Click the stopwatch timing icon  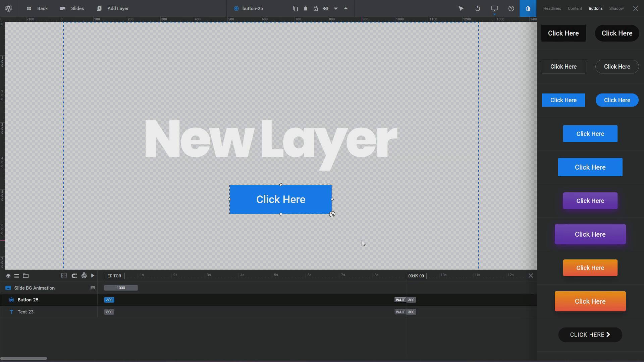84,276
